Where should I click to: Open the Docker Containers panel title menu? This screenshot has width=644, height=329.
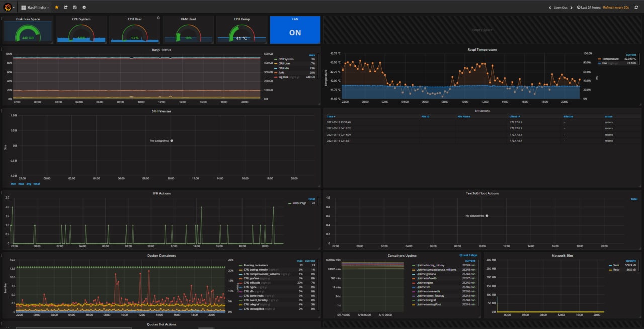tap(162, 256)
